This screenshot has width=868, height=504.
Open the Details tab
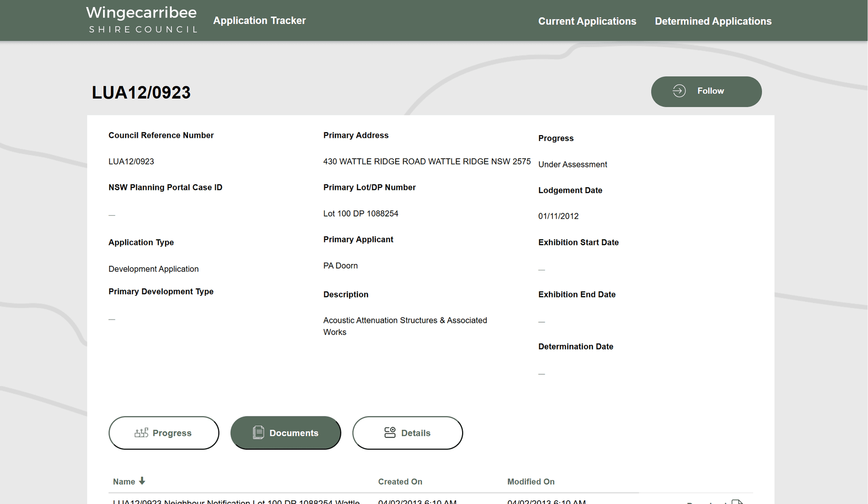point(407,433)
